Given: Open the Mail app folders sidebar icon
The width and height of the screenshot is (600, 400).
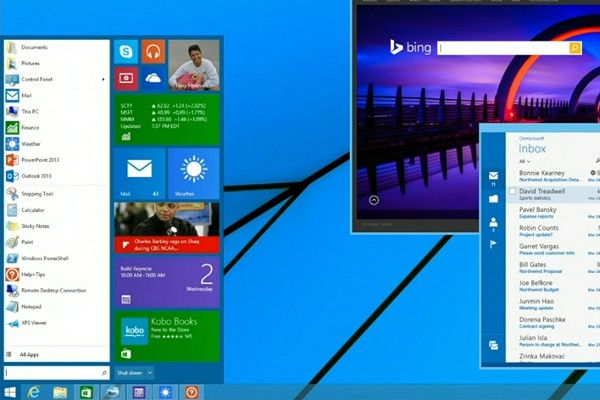Looking at the screenshot, I should (x=493, y=199).
